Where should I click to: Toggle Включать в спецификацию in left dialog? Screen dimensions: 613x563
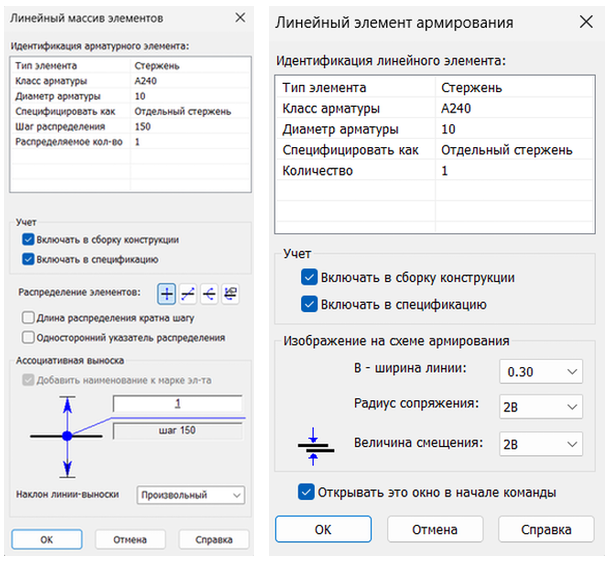point(28,259)
